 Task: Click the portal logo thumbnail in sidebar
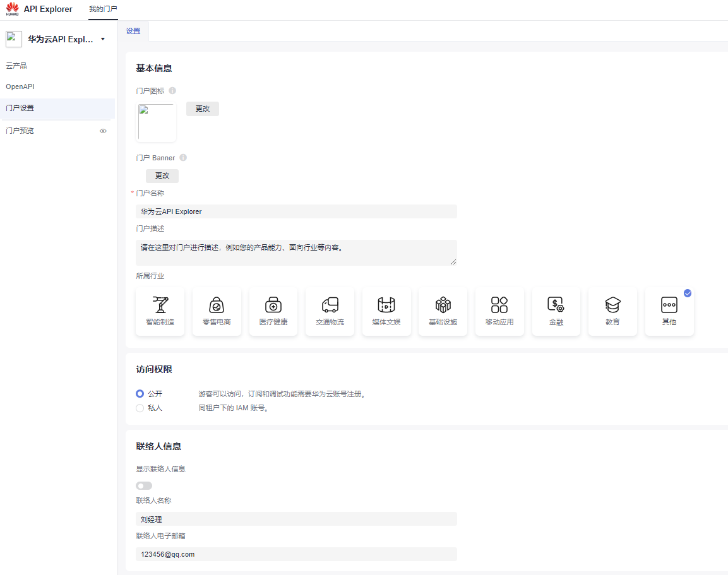(14, 39)
